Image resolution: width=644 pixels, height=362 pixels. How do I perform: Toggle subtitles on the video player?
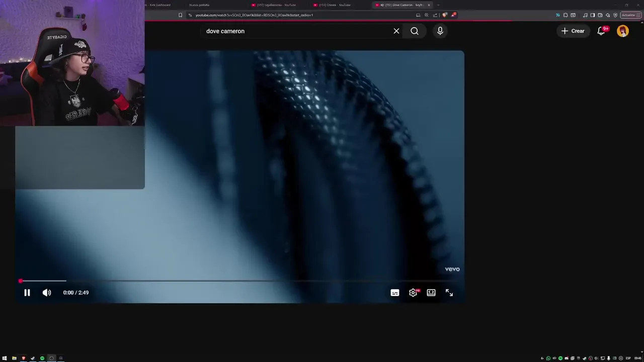click(395, 293)
